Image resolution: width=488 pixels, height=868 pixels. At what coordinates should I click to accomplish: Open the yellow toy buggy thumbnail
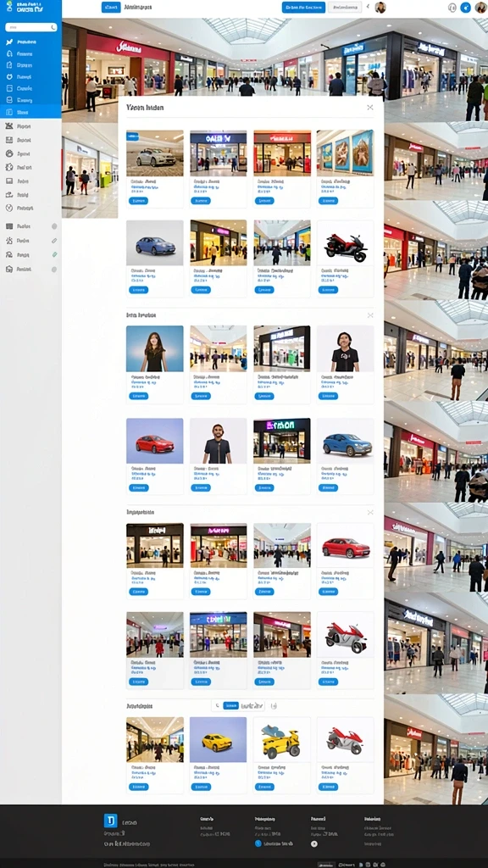click(x=281, y=740)
